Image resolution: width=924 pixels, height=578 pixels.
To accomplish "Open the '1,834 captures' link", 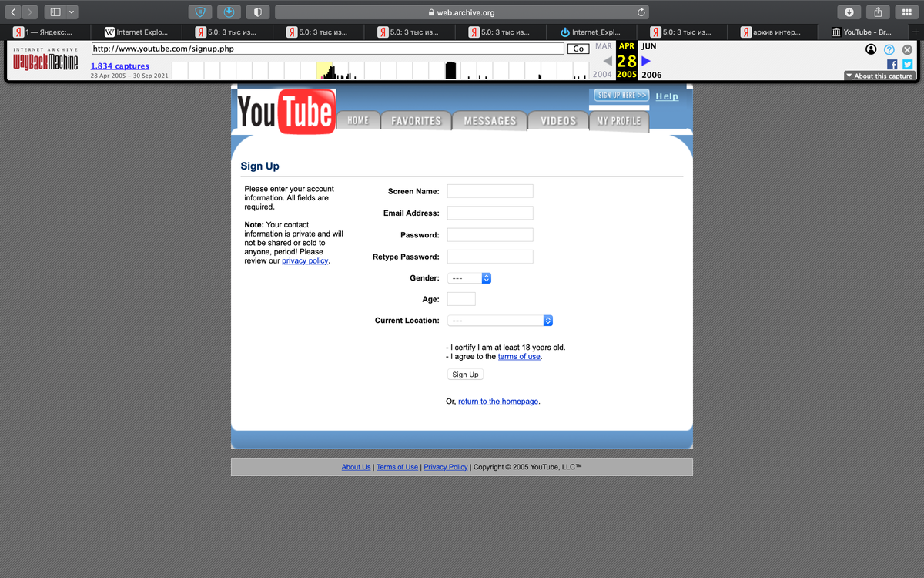I will pyautogui.click(x=120, y=66).
